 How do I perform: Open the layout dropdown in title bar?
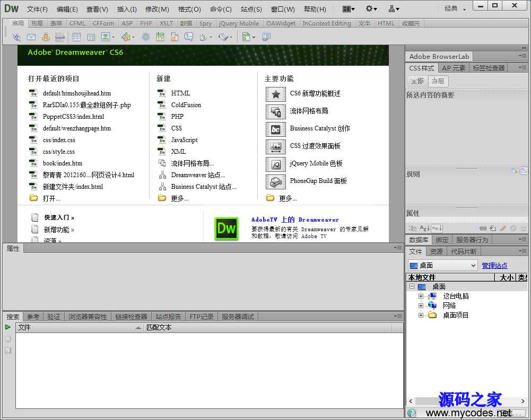pos(349,9)
